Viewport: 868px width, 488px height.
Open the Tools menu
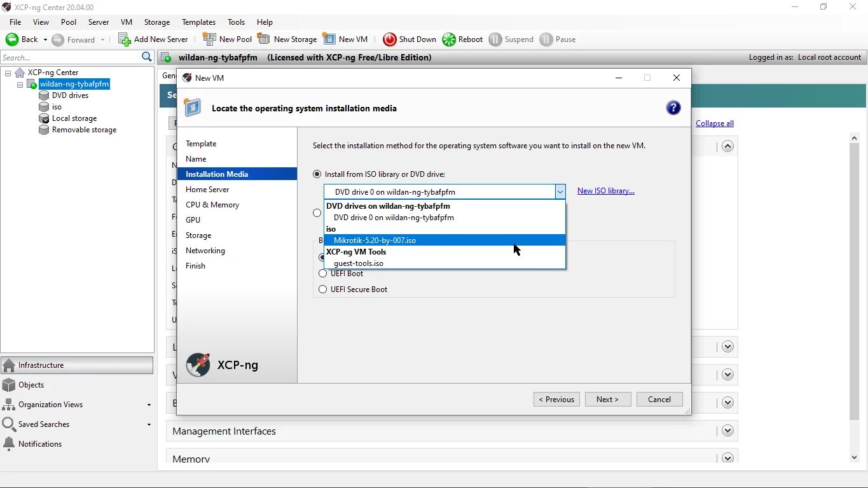pyautogui.click(x=236, y=22)
